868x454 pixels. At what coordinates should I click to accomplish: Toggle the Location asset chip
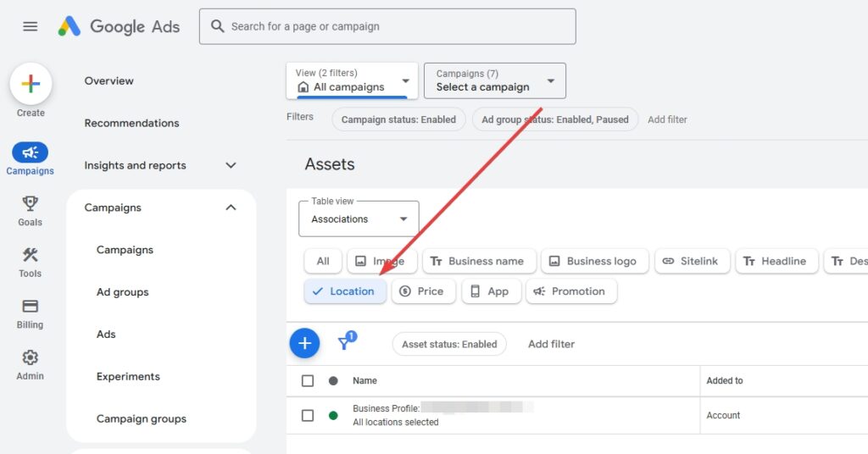(346, 291)
